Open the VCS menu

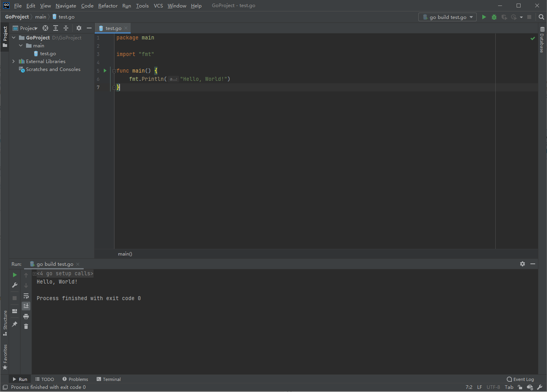(x=158, y=6)
